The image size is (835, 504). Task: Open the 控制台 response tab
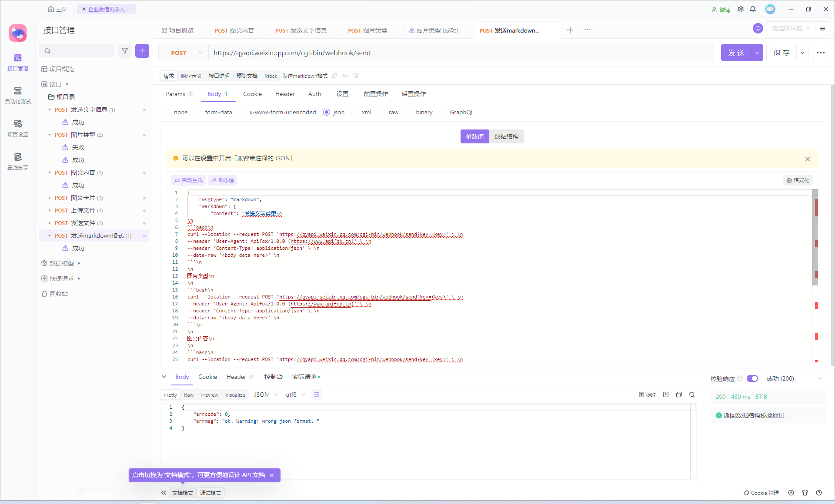273,377
